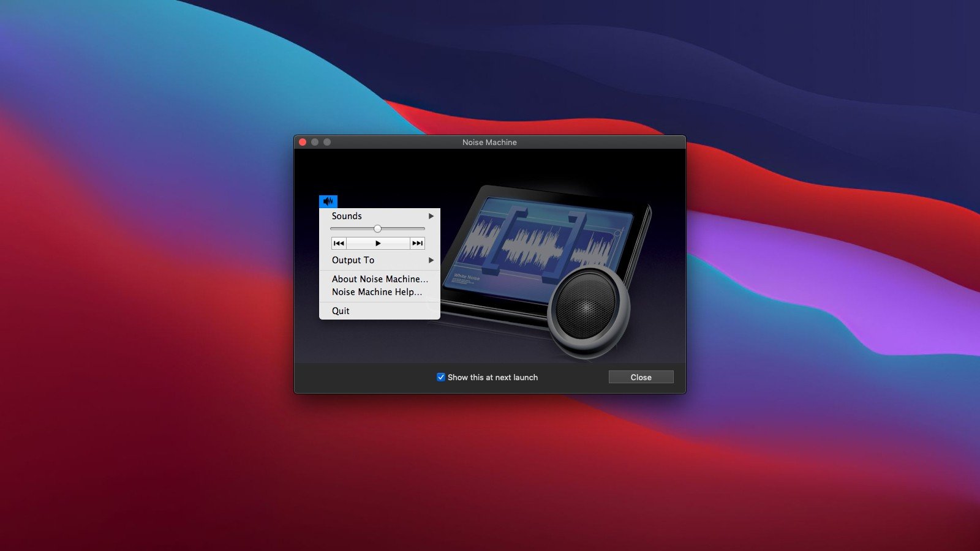980x551 pixels.
Task: Click the blue waveform menu bar icon
Action: point(328,201)
